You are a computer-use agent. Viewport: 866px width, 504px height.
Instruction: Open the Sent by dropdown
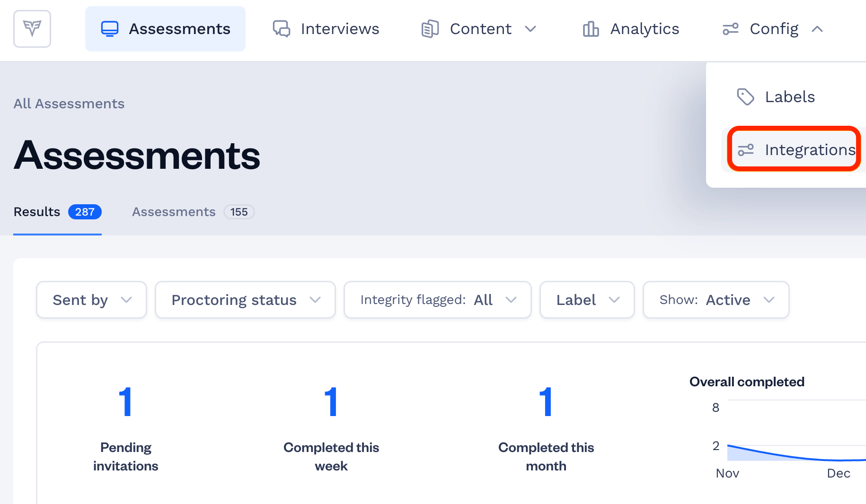point(92,300)
